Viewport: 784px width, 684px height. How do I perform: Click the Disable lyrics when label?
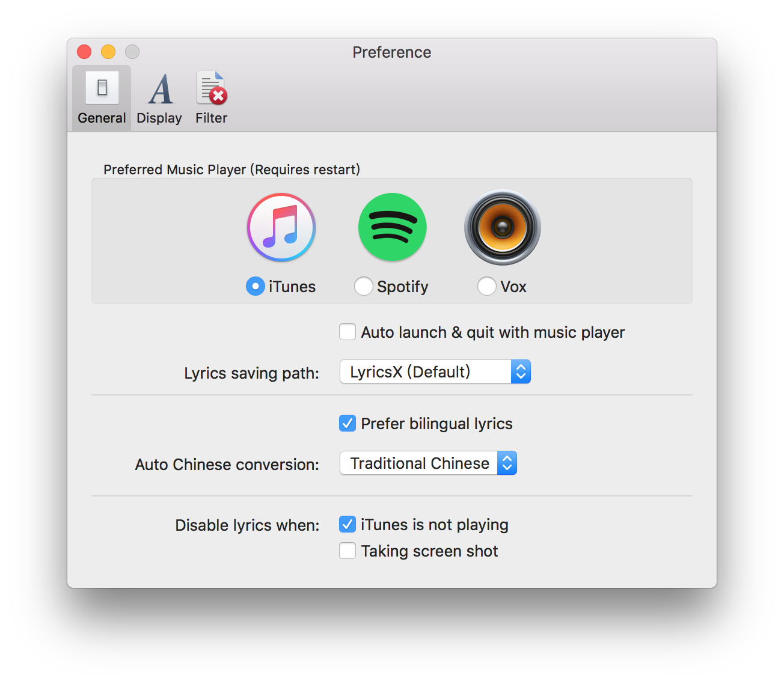coord(247,525)
